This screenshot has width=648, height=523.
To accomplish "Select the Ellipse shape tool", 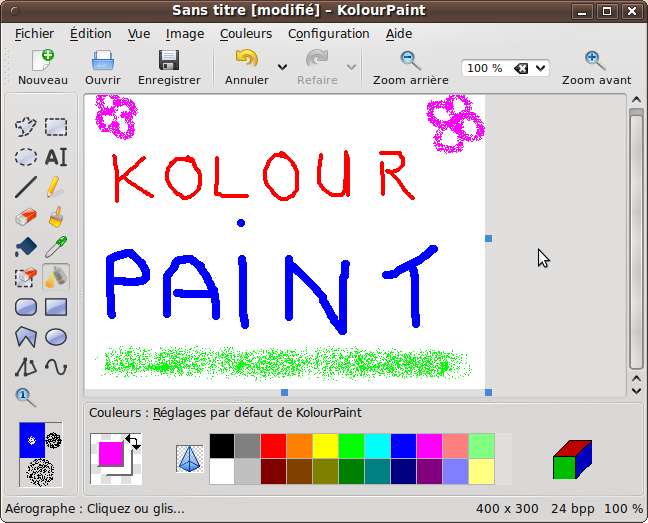I will [x=56, y=336].
